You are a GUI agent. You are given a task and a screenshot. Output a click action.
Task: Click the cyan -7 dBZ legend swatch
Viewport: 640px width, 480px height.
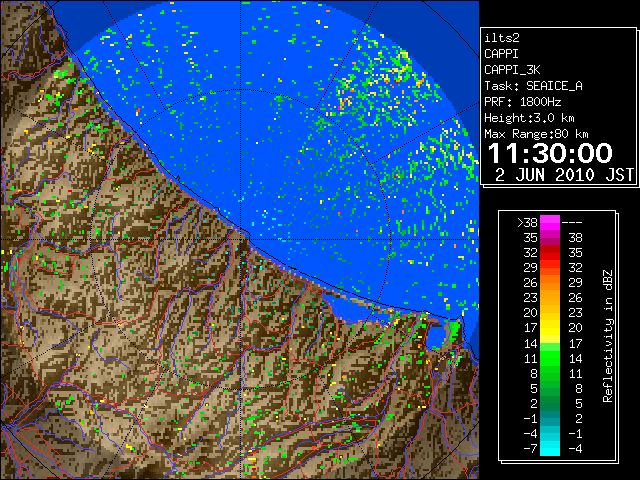click(550, 449)
